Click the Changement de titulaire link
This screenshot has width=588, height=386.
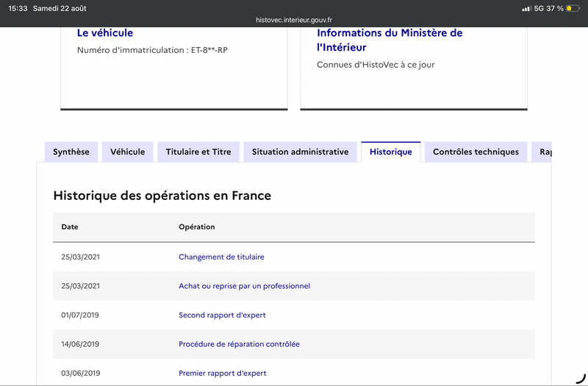221,257
